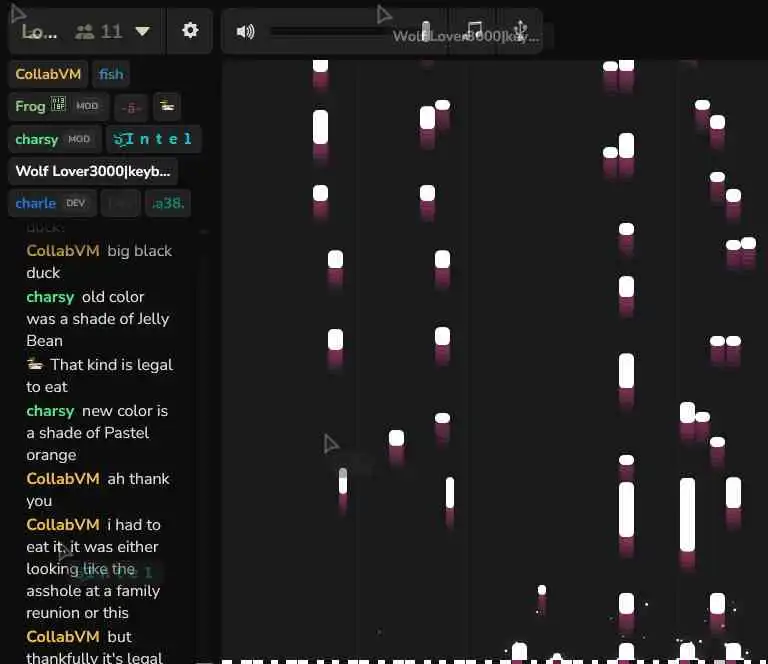Viewport: 768px width, 664px height.
Task: Click chat message "big black duck"
Action: (x=99, y=261)
